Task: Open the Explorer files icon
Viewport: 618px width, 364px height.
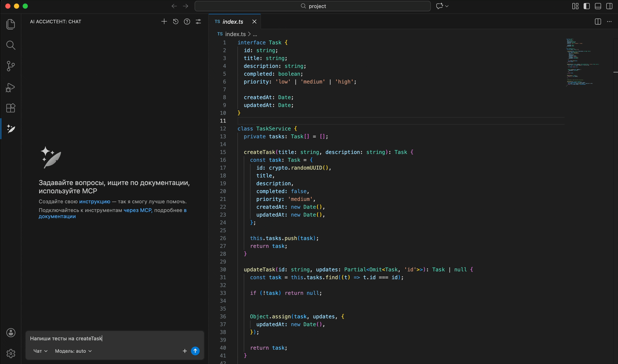Action: pos(10,24)
